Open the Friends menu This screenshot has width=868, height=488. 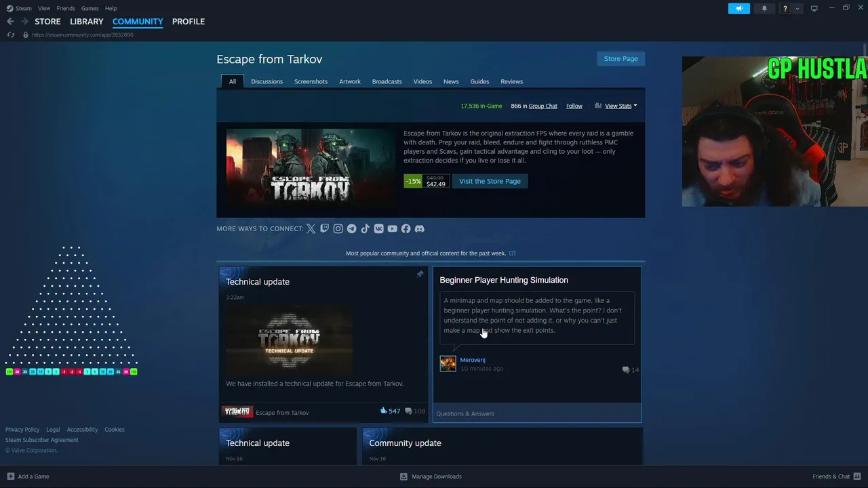pos(66,8)
